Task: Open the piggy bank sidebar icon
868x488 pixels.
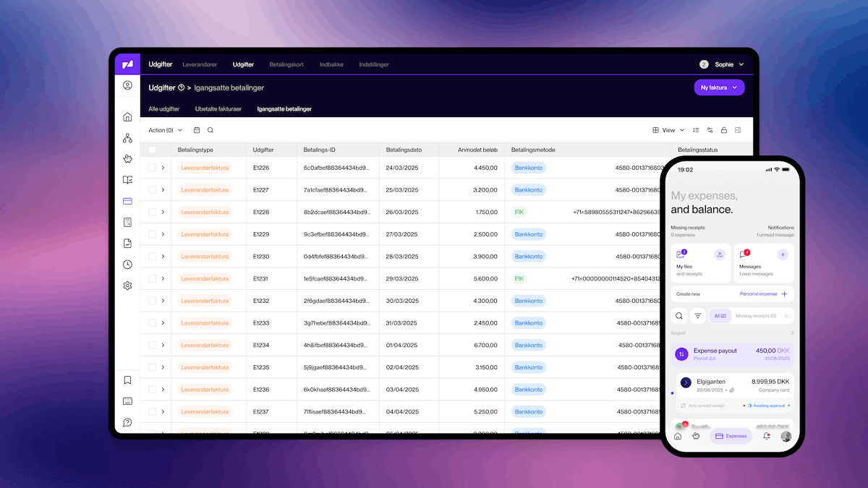Action: tap(127, 159)
